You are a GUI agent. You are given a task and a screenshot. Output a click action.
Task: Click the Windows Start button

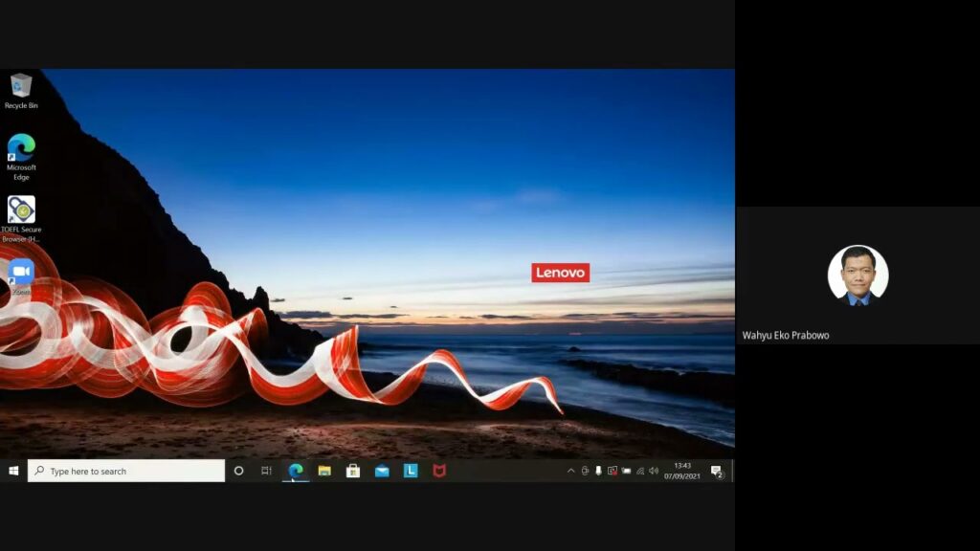[13, 471]
